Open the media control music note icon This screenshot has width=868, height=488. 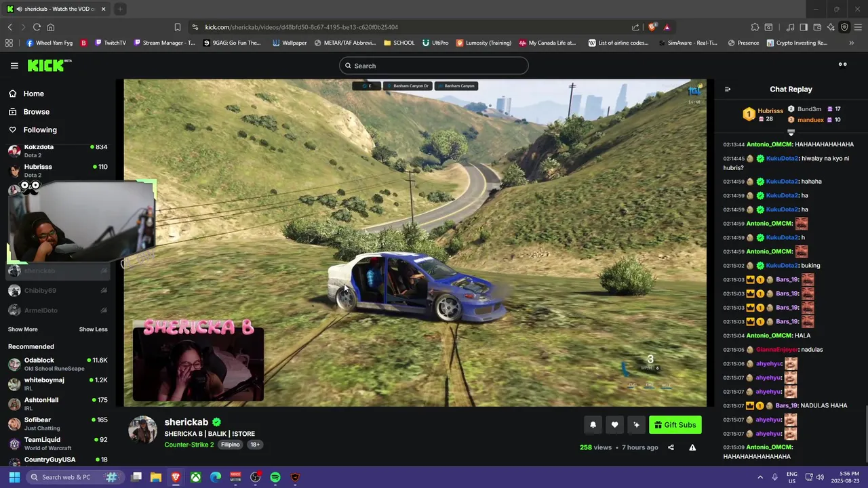coord(790,27)
